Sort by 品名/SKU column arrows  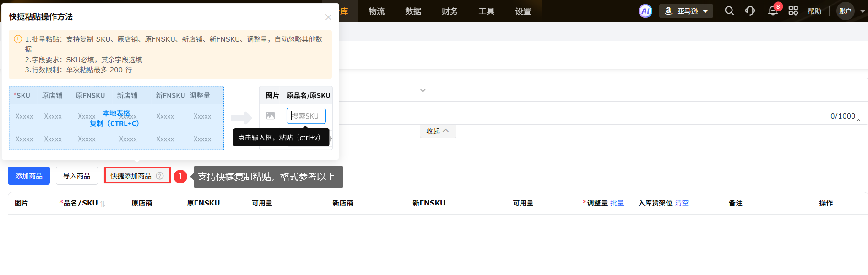click(103, 204)
